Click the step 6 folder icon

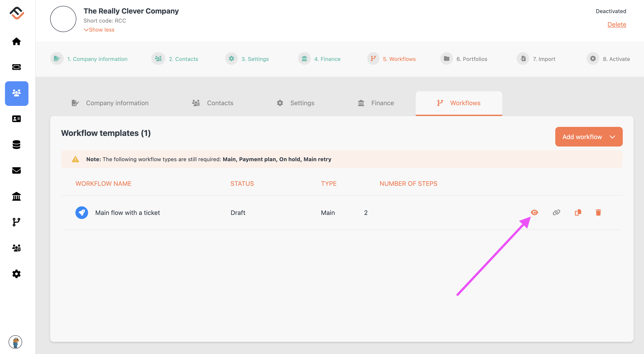point(446,58)
